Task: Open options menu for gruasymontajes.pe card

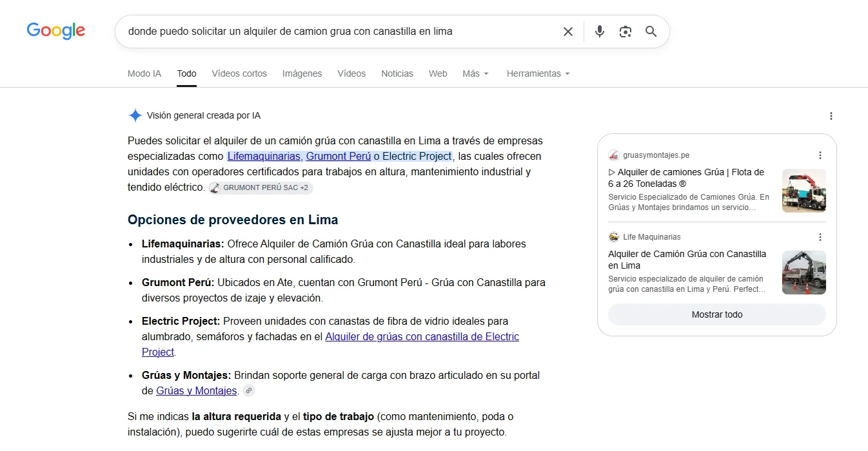Action: click(820, 155)
